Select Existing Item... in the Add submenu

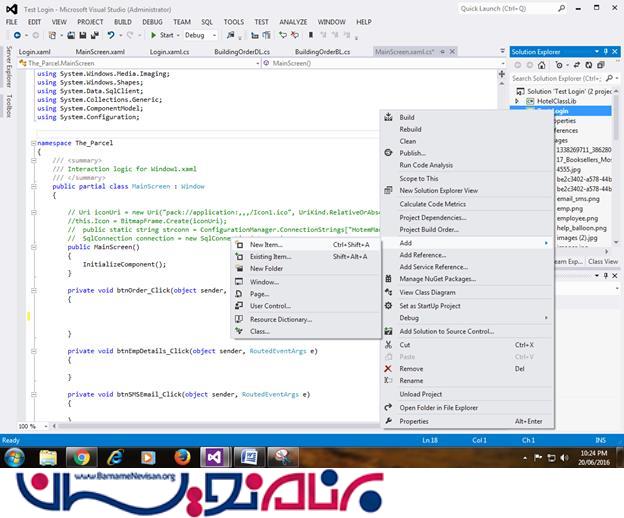306,257
